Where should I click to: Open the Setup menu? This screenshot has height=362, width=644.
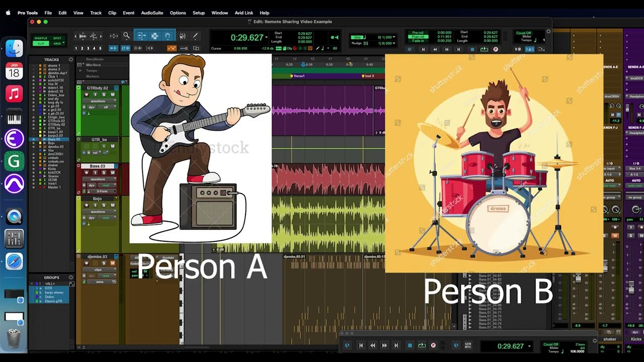click(x=199, y=13)
